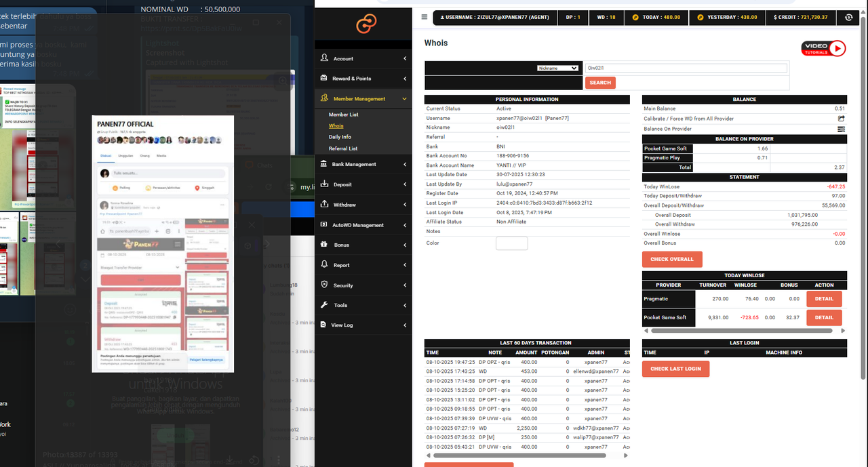Focus the nickname search field containing Oiw02l1

pos(686,68)
